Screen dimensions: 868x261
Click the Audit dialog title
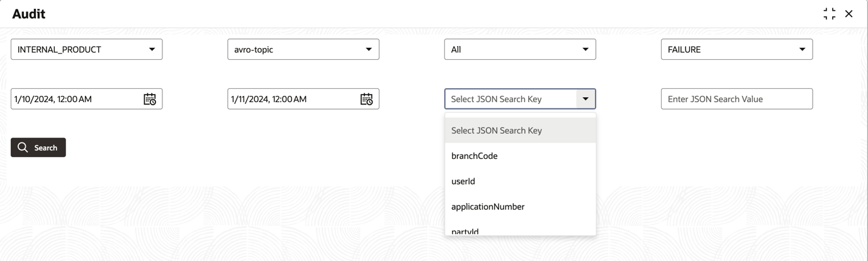28,14
